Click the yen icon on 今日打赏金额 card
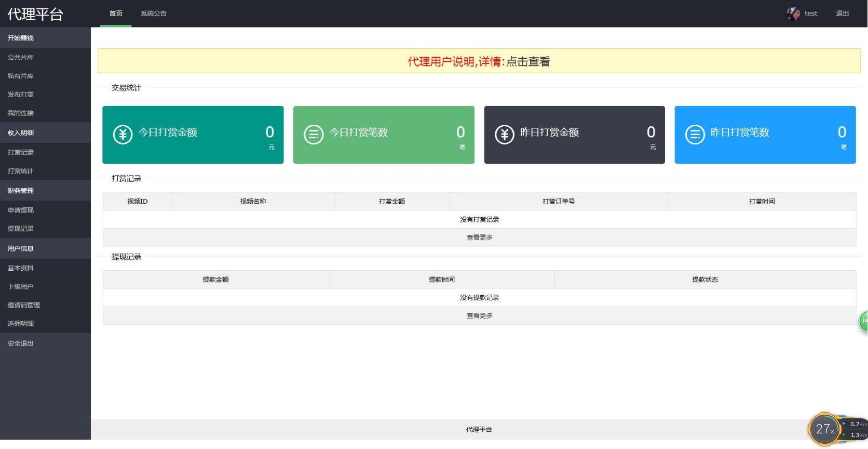The height and width of the screenshot is (449, 868). [x=123, y=135]
